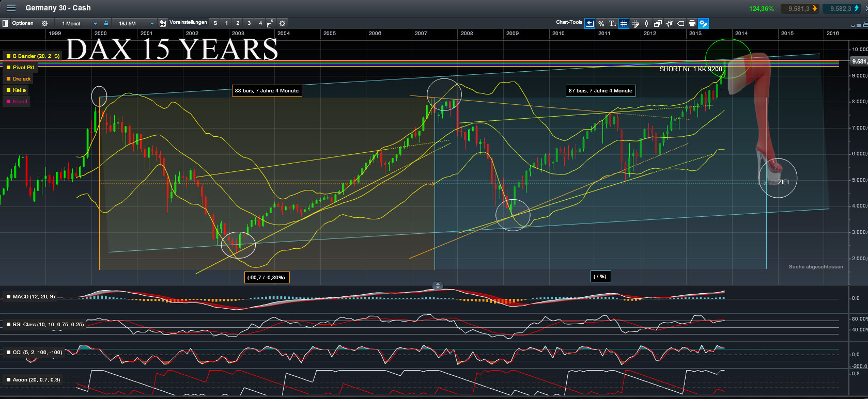
Task: Open presets settings gear
Action: pyautogui.click(x=282, y=23)
